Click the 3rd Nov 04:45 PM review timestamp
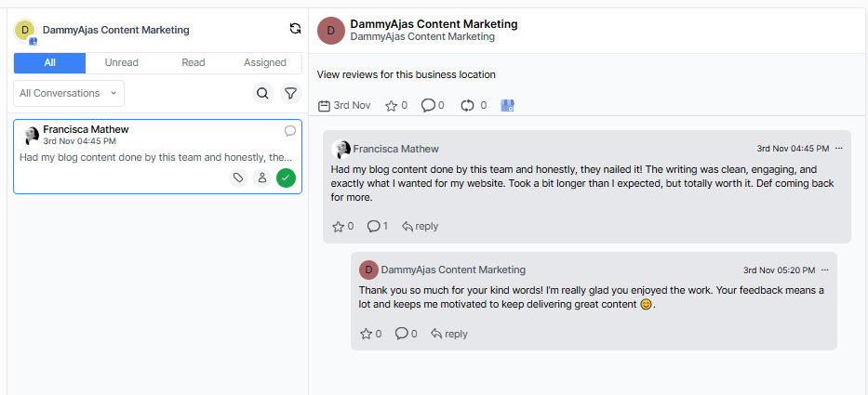 pos(793,149)
